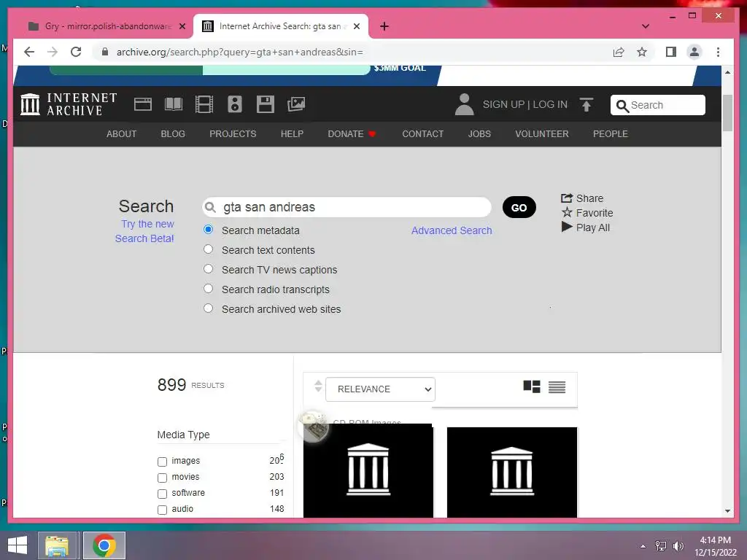Click SIGN UP link
The width and height of the screenshot is (747, 560).
coord(503,104)
